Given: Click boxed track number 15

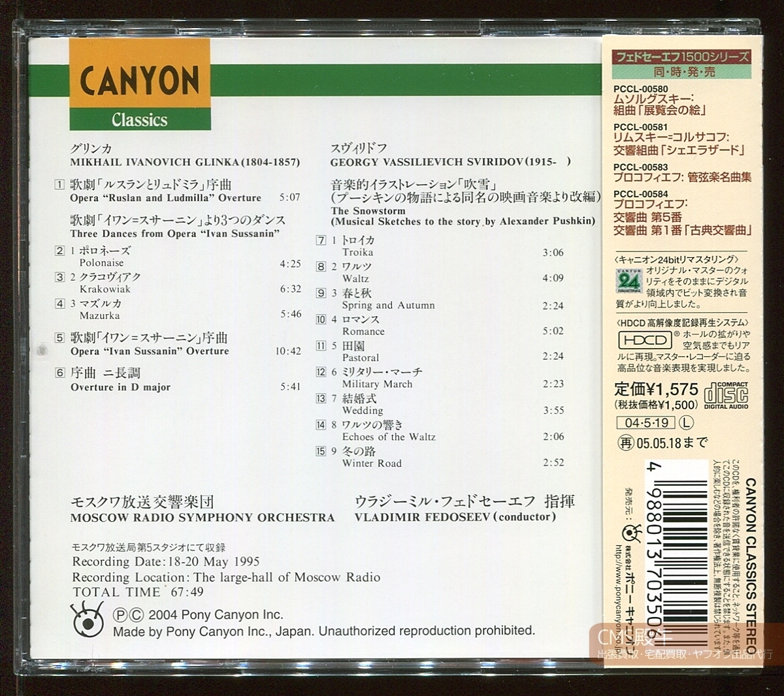Looking at the screenshot, I should pos(321,451).
